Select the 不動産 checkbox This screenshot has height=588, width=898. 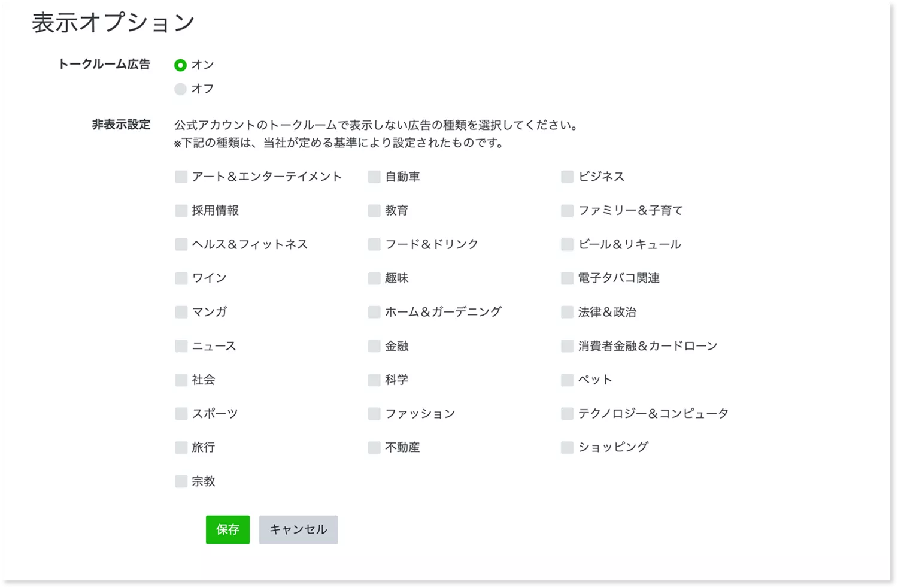pos(374,447)
